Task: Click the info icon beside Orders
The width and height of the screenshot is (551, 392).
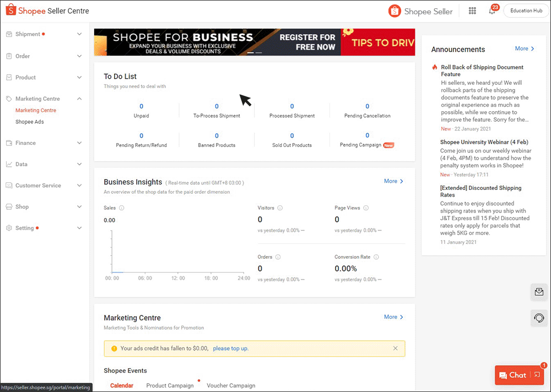Action: [278, 257]
